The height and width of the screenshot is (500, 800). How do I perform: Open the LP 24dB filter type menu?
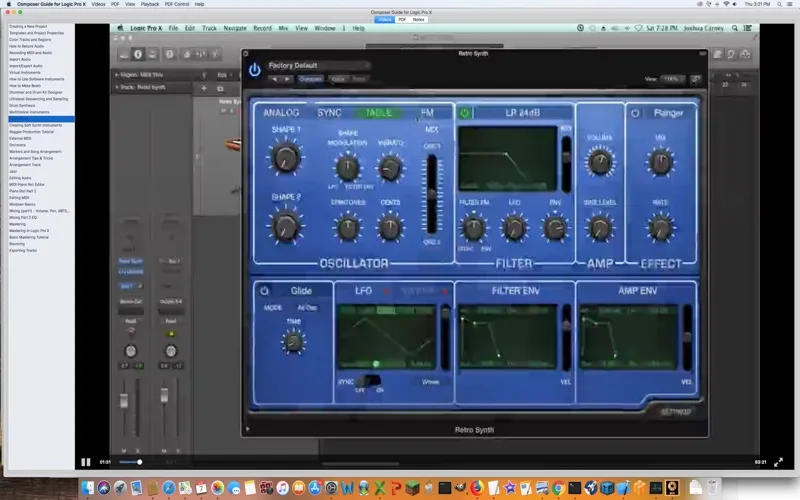[522, 113]
